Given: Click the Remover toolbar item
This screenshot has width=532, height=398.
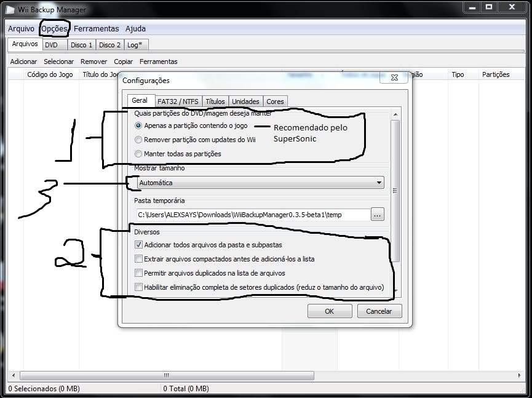Looking at the screenshot, I should (93, 62).
